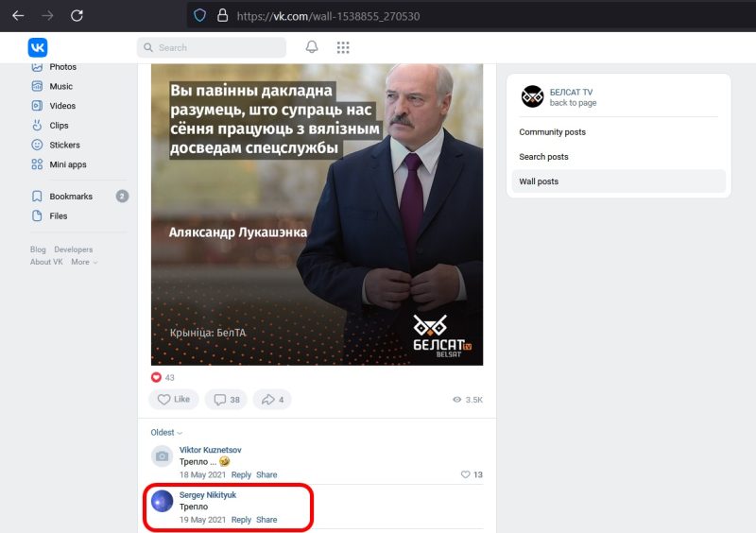
Task: Open Music from the sidebar
Action: [x=60, y=87]
